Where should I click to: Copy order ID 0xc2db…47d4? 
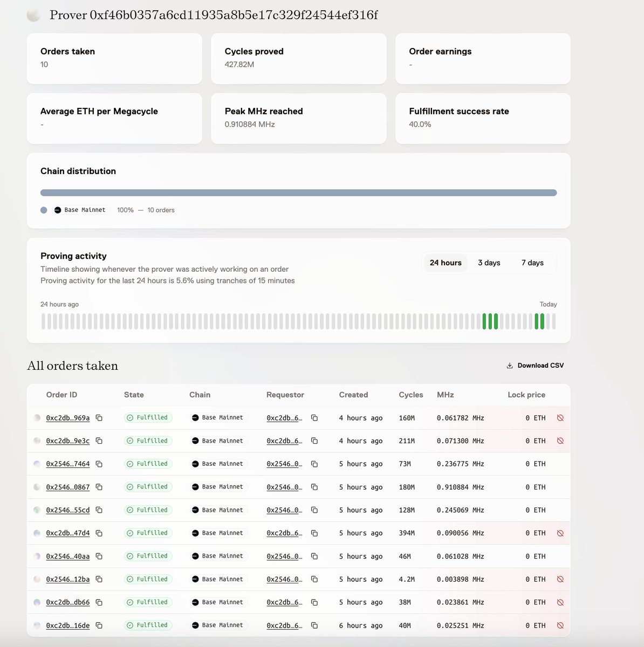coord(99,533)
